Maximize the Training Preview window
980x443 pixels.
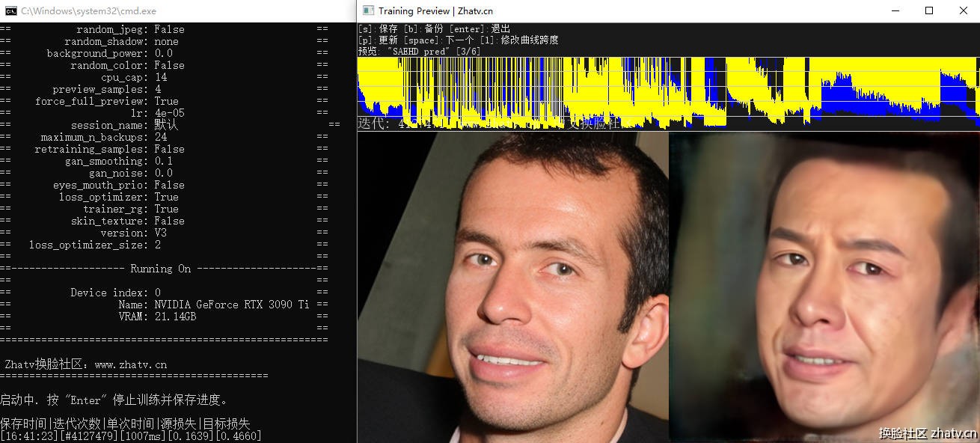[929, 10]
